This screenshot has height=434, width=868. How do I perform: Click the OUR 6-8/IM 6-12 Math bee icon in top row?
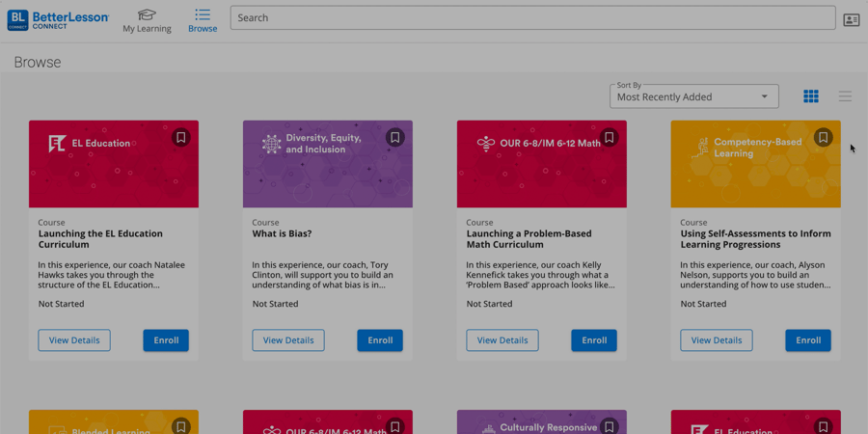tap(486, 144)
